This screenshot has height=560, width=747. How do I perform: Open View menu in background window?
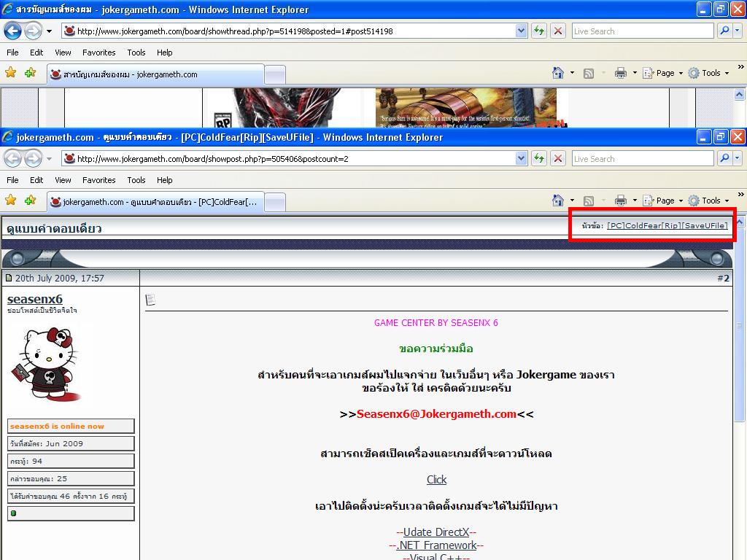pos(63,52)
